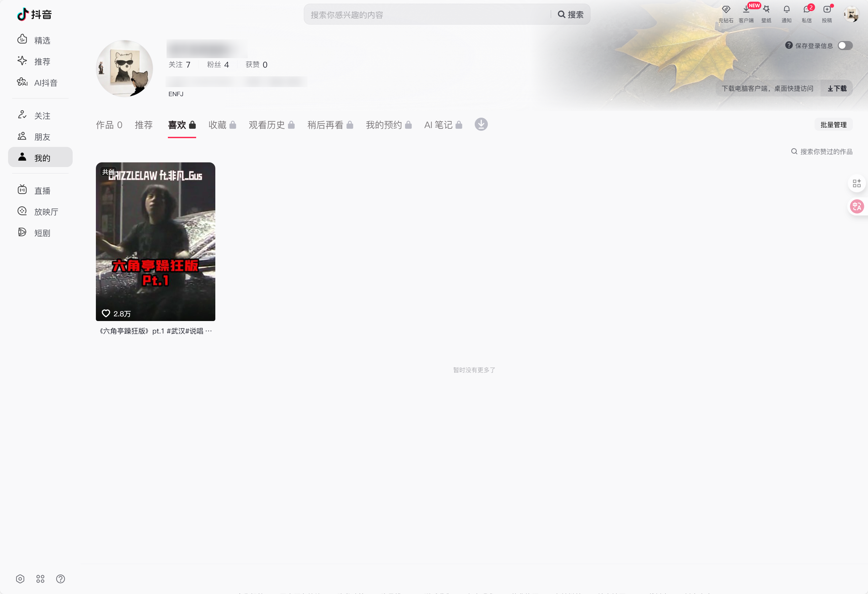This screenshot has width=868, height=594.
Task: Switch to 作品 tab
Action: pyautogui.click(x=109, y=125)
